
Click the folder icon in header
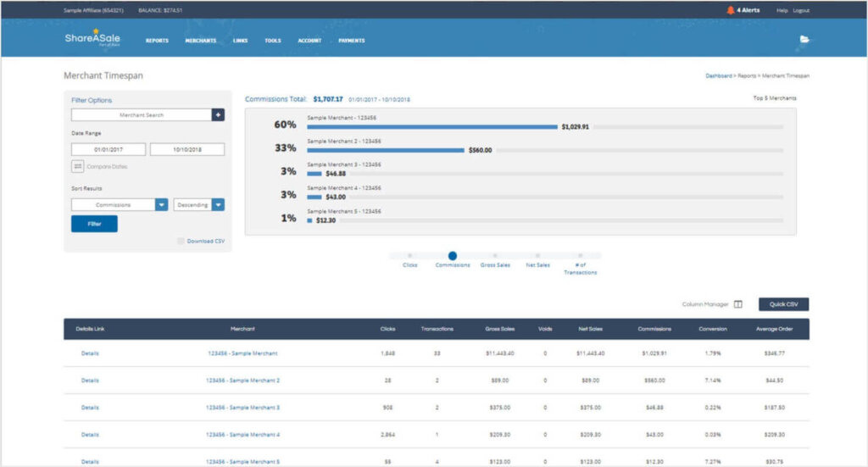(804, 39)
